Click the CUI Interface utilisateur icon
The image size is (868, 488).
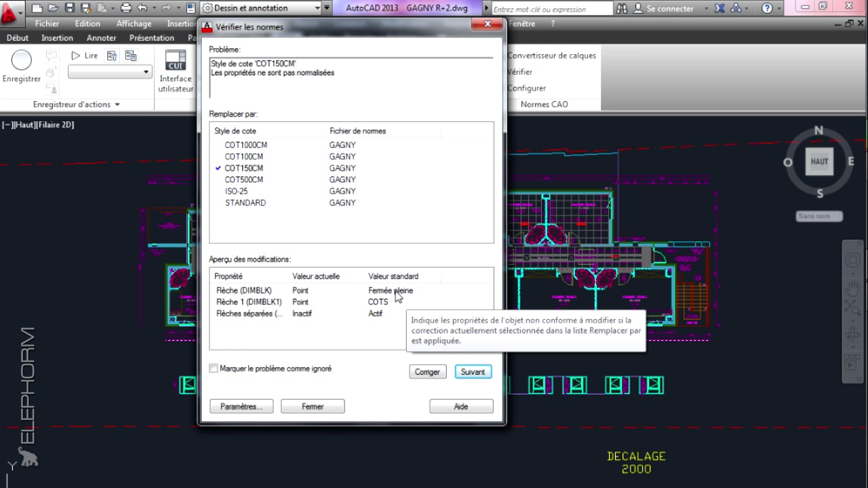(x=176, y=71)
